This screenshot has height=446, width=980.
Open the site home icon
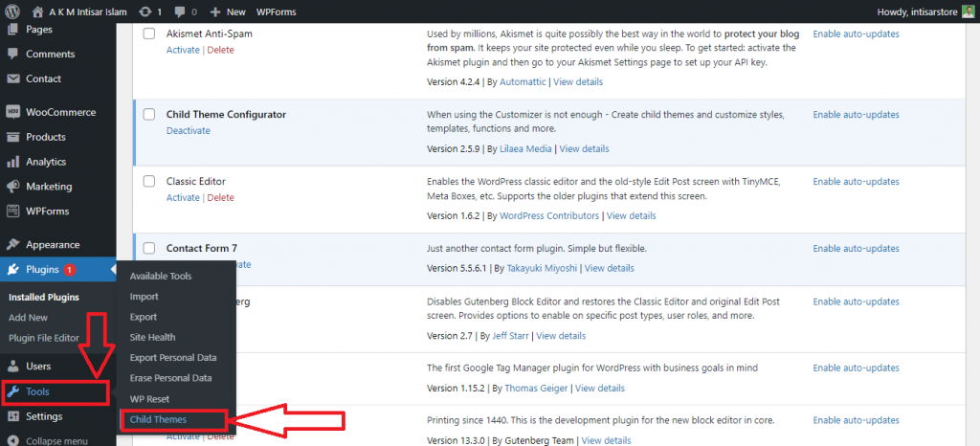[38, 11]
